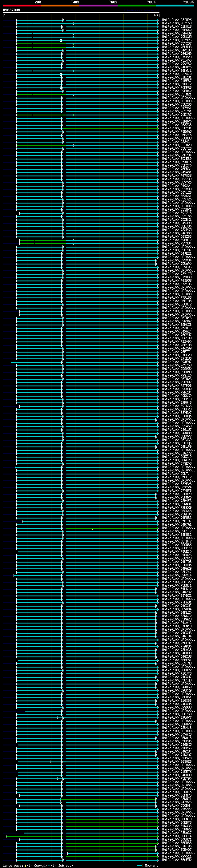This screenshot has width=197, height=868.
Task: Select the UniRef100_C0H734 label
Action: [177, 155]
